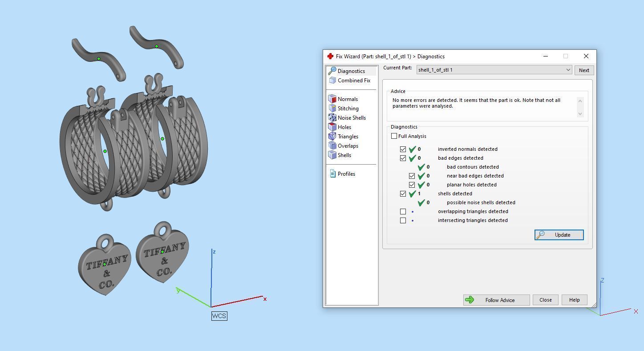Screen dimensions: 644x351
Task: Click the Diagnostics magnifier icon in sidebar
Action: coord(332,71)
